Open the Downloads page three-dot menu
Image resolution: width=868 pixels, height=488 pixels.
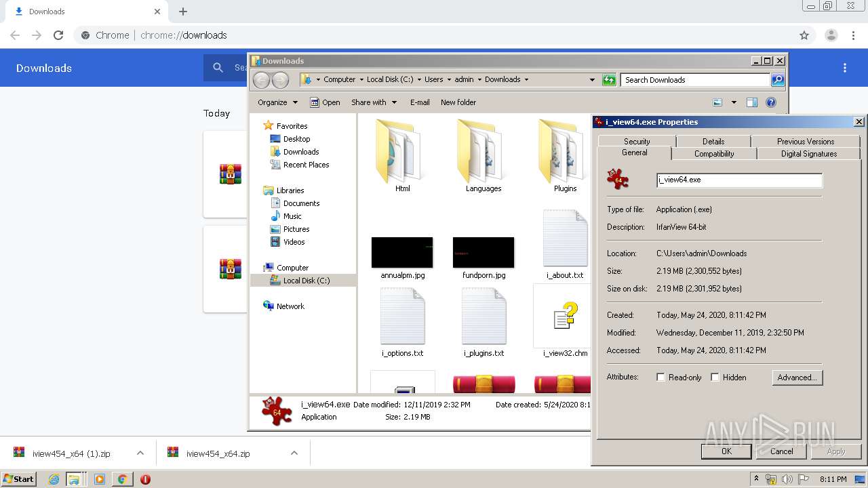pyautogui.click(x=845, y=68)
